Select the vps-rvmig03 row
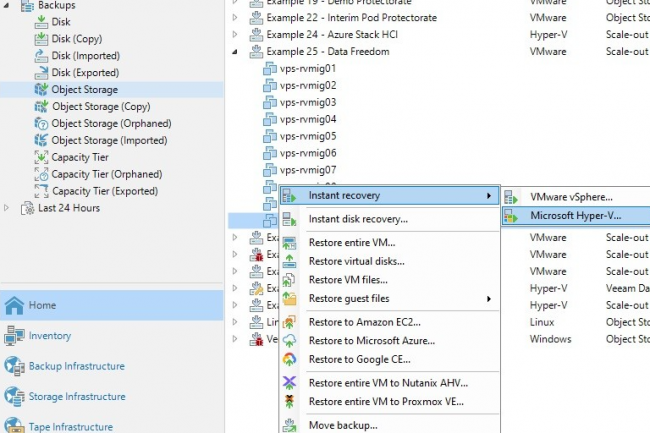Screen dimensions: 650x433 [x=307, y=102]
